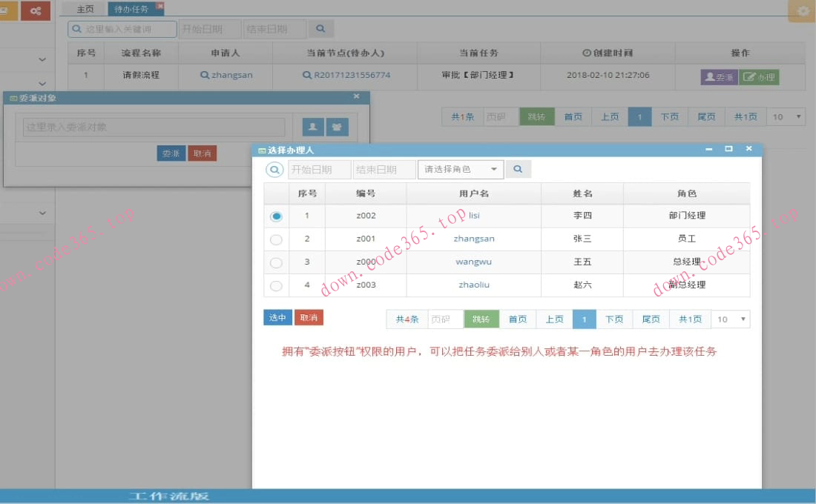Click the settings gear at top right
The image size is (816, 504).
click(x=801, y=10)
